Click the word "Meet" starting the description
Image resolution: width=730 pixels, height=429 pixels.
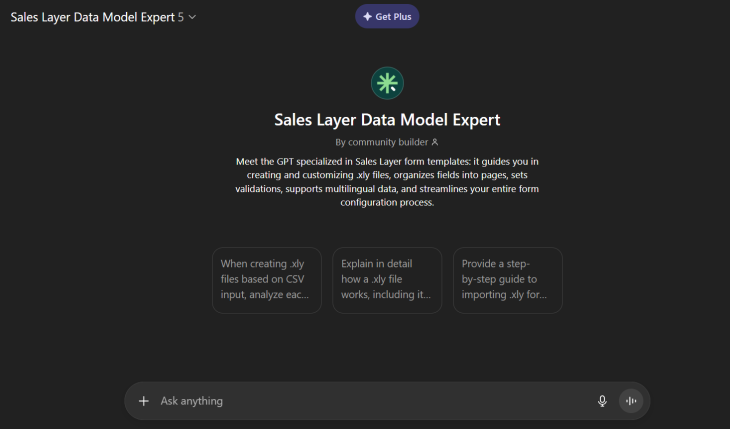pos(246,161)
